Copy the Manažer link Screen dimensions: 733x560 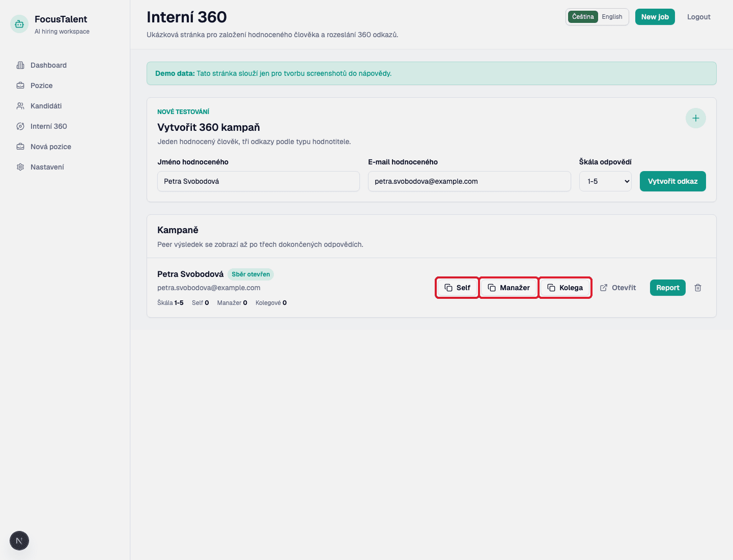click(509, 288)
